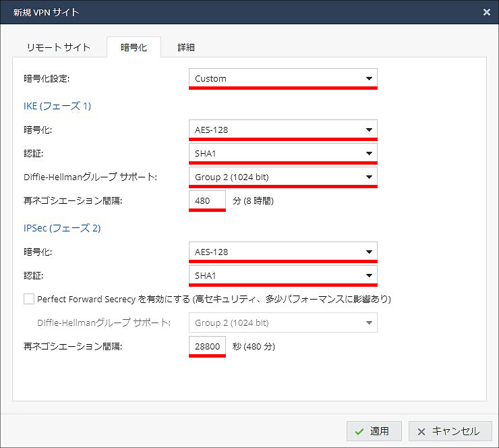Click the 分 (8 時間) text
499x448 pixels.
point(253,200)
